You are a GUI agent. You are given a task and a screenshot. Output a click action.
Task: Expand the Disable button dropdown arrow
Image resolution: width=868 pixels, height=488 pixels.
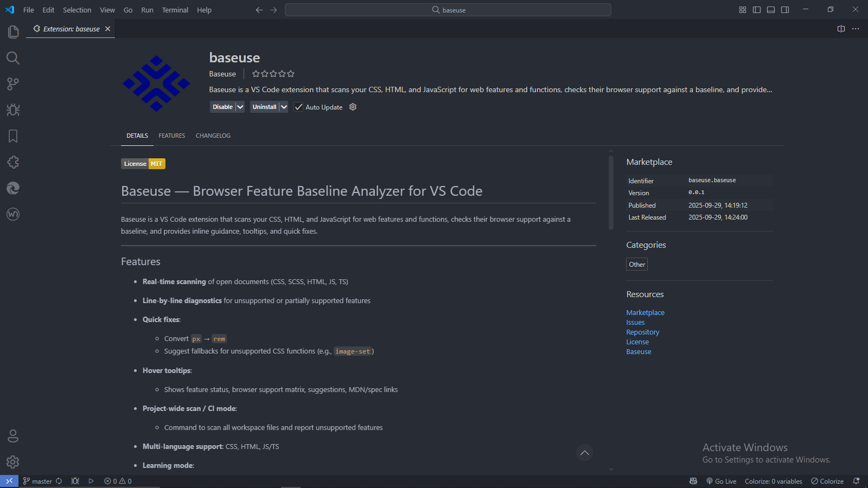click(x=240, y=107)
